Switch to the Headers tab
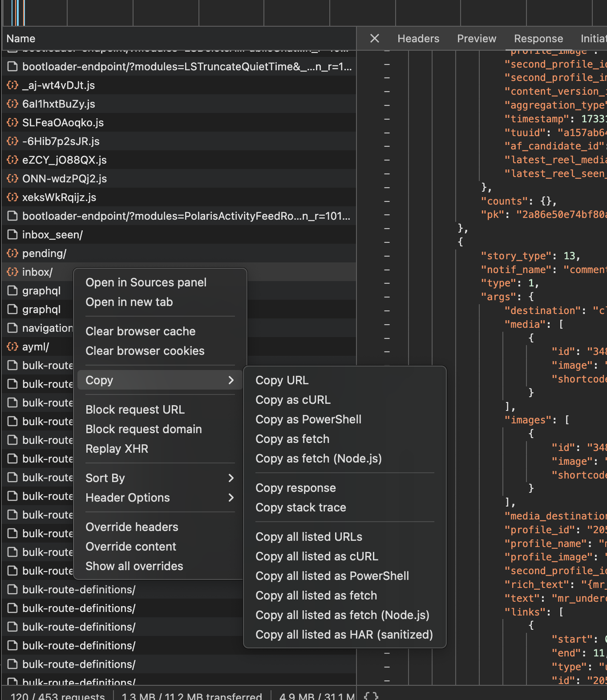This screenshot has height=700, width=607. point(418,39)
